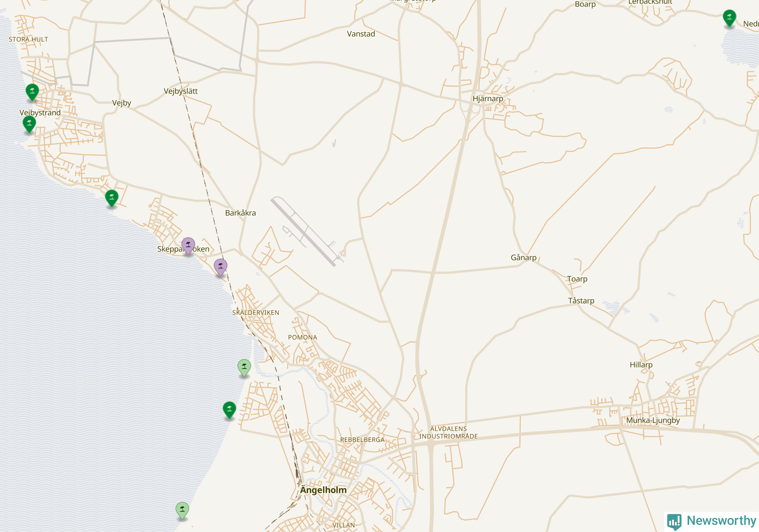Select the VILLAN district label
Screen dimensions: 759x532
pos(343,525)
